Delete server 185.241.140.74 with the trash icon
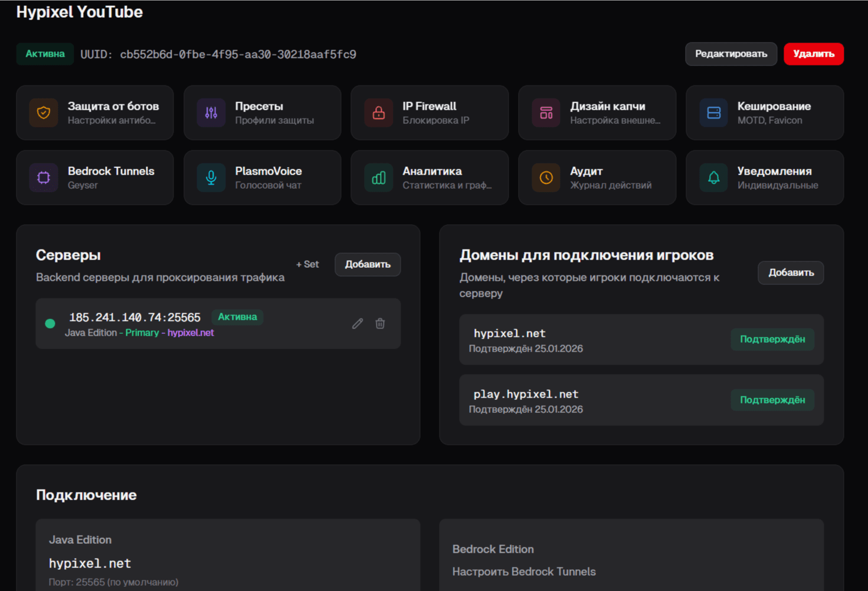The width and height of the screenshot is (868, 591). [x=380, y=323]
